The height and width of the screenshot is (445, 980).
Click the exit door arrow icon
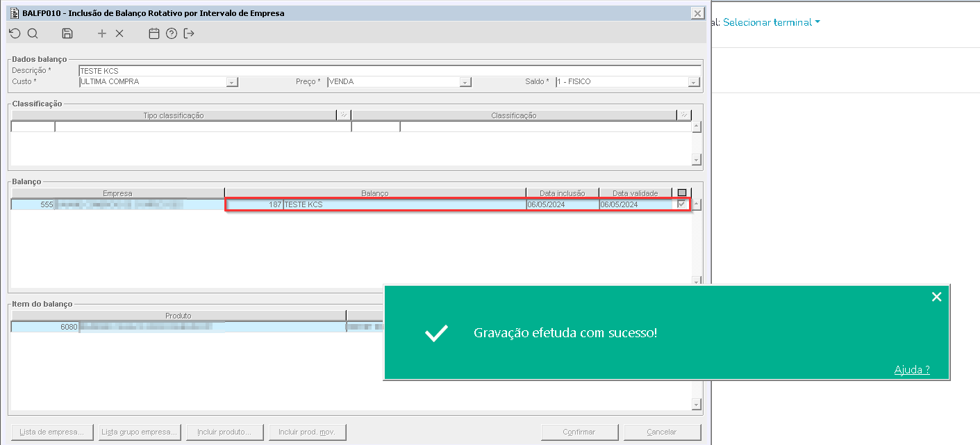[189, 33]
